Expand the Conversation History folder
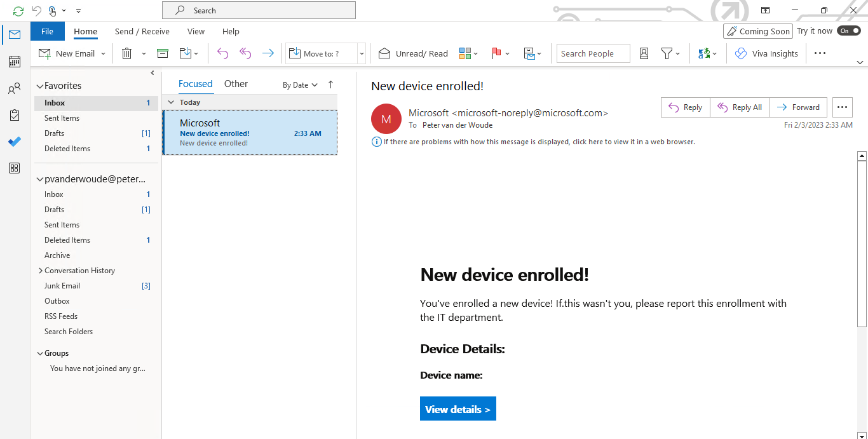 [x=41, y=271]
